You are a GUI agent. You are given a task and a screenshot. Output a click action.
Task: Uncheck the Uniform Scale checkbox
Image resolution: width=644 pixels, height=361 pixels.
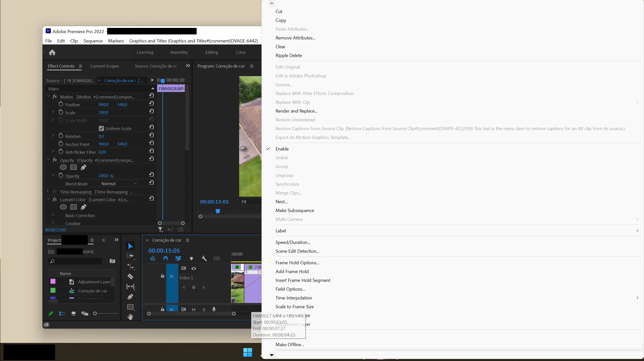click(x=101, y=129)
